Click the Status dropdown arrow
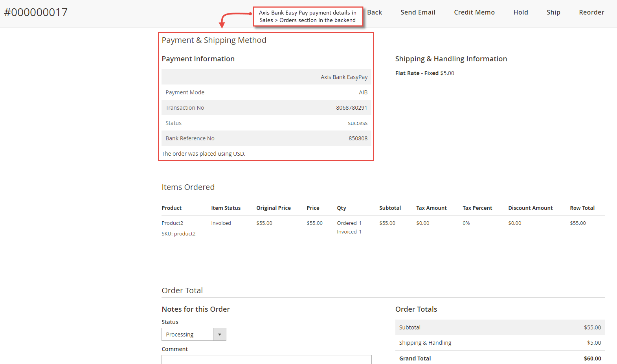 coord(220,335)
